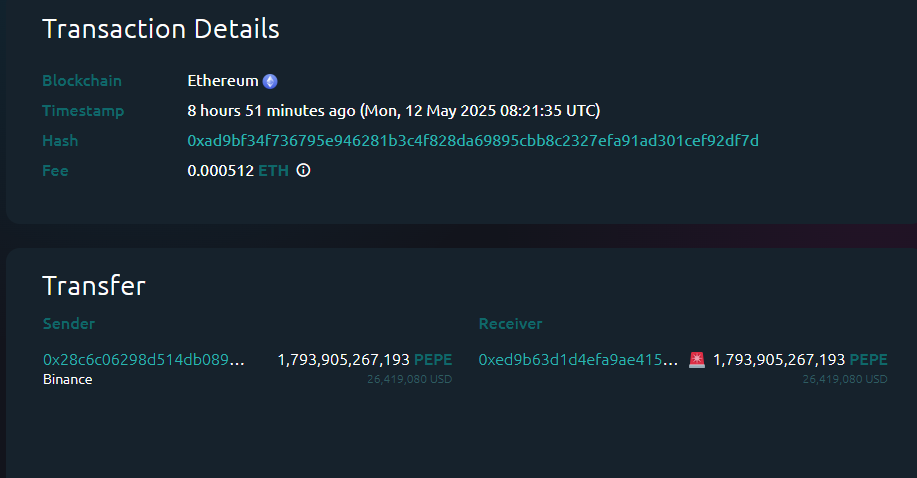Click the timestamp value text
Image resolution: width=917 pixels, height=478 pixels.
tap(394, 111)
